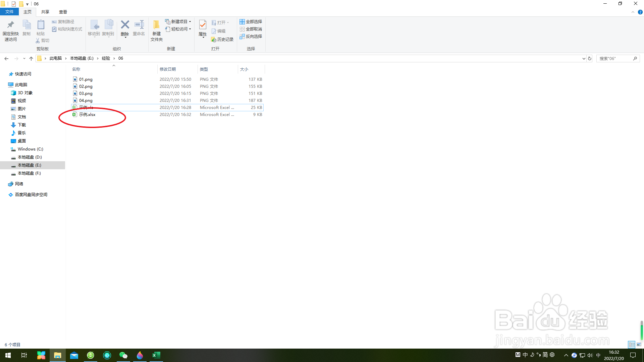Open the View (查看) ribbon tab
644x362 pixels.
pyautogui.click(x=63, y=12)
